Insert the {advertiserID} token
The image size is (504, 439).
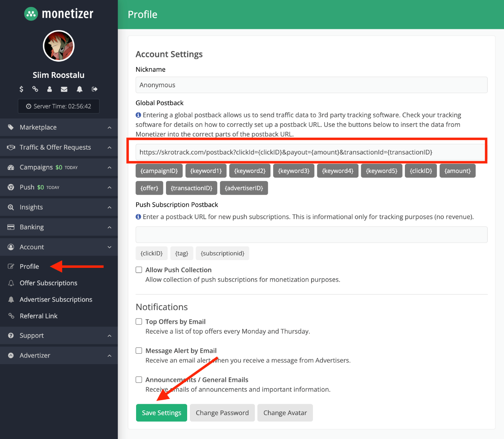point(244,188)
